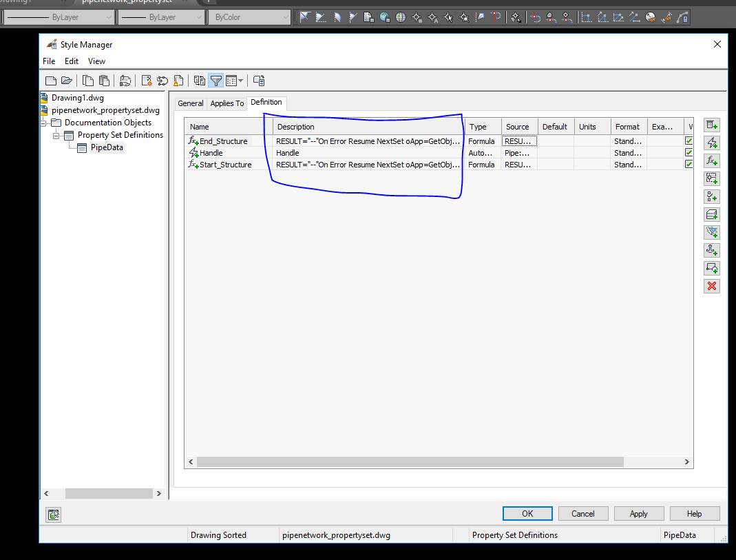This screenshot has width=736, height=560.
Task: Collapse the Property Set Definitions tree node
Action: (57, 134)
